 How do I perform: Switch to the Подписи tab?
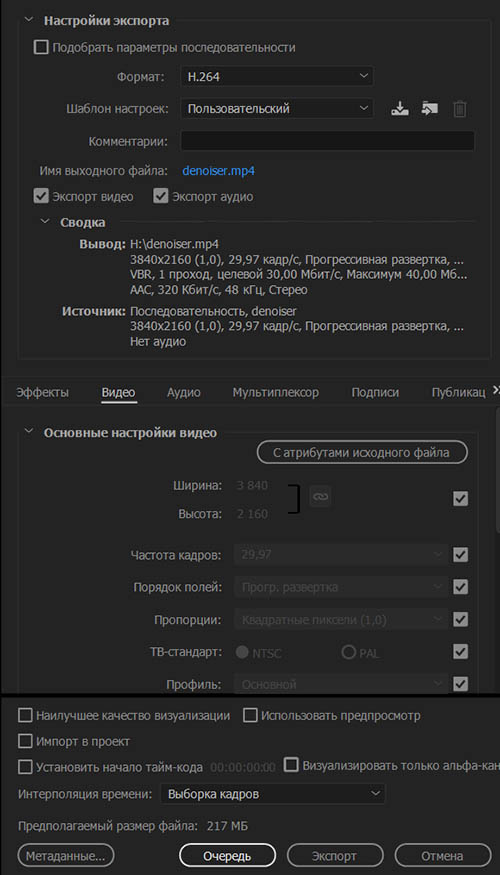[375, 392]
